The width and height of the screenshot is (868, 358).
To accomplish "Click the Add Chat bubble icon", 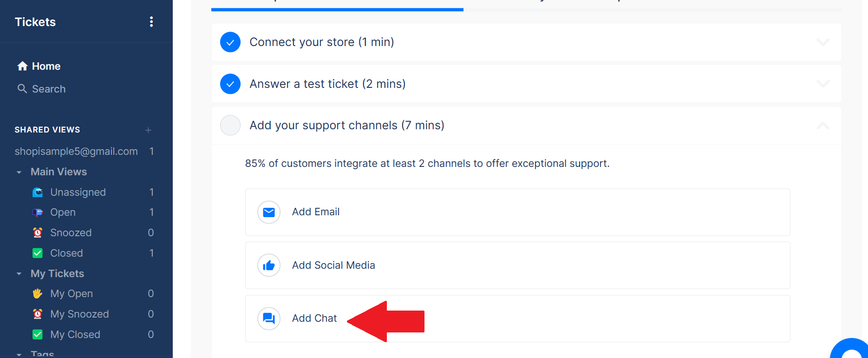I will [269, 318].
